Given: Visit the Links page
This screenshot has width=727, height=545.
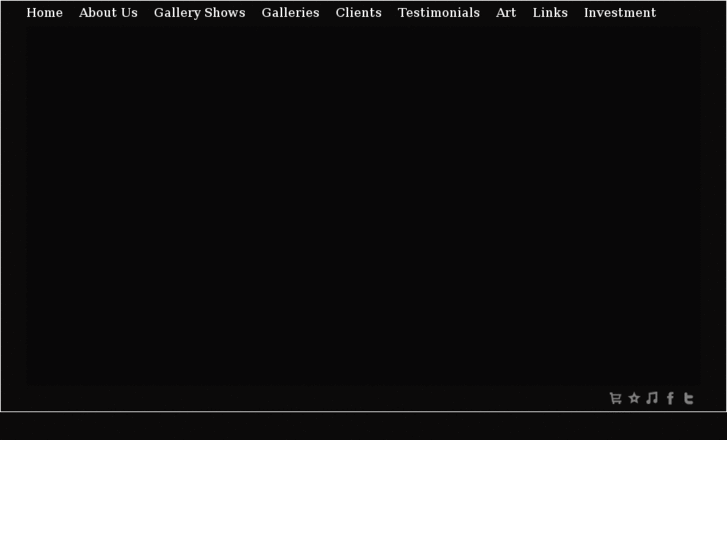Looking at the screenshot, I should (x=550, y=13).
